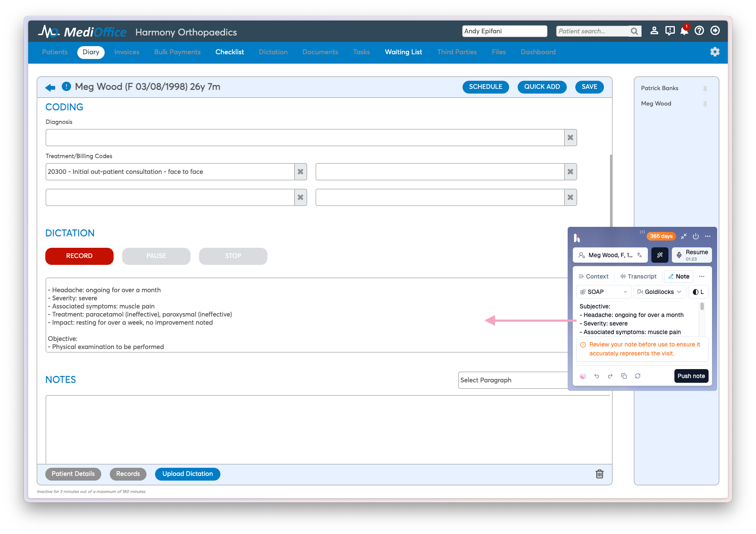The height and width of the screenshot is (534, 756).
Task: Click the Push note button
Action: 691,376
